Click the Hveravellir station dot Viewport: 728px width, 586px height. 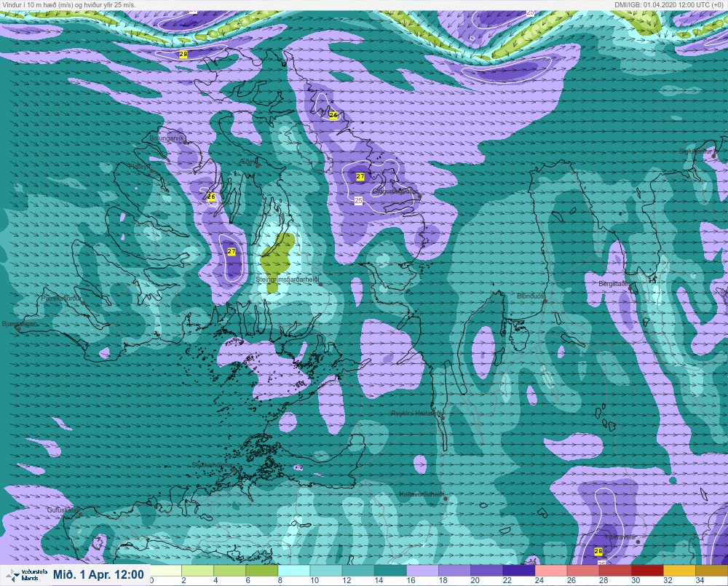[x=638, y=542]
